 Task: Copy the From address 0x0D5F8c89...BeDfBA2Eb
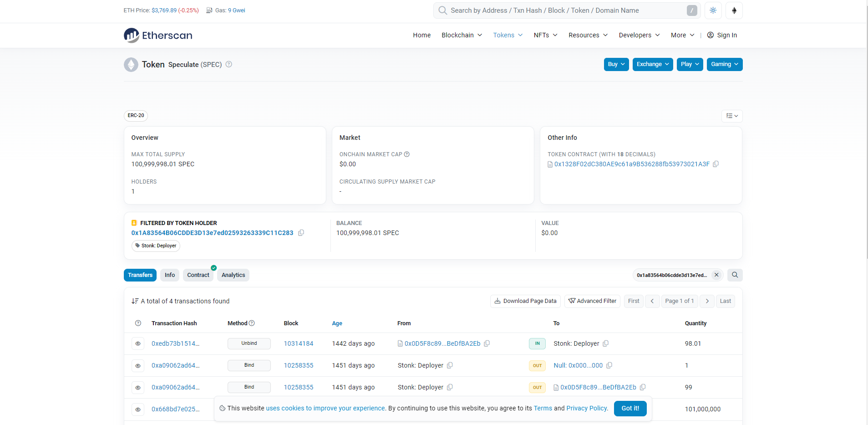click(x=487, y=343)
